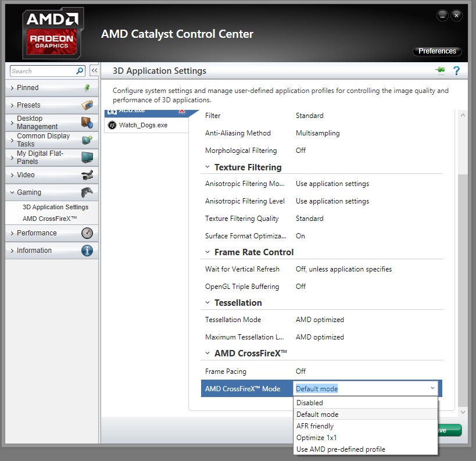Screen dimensions: 476x461
Task: Open help with the question mark icon
Action: click(456, 70)
